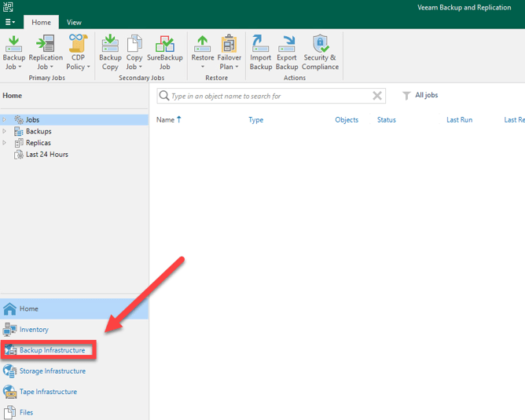Click the Storage Infrastructure icon
The height and width of the screenshot is (420, 525).
pyautogui.click(x=9, y=371)
